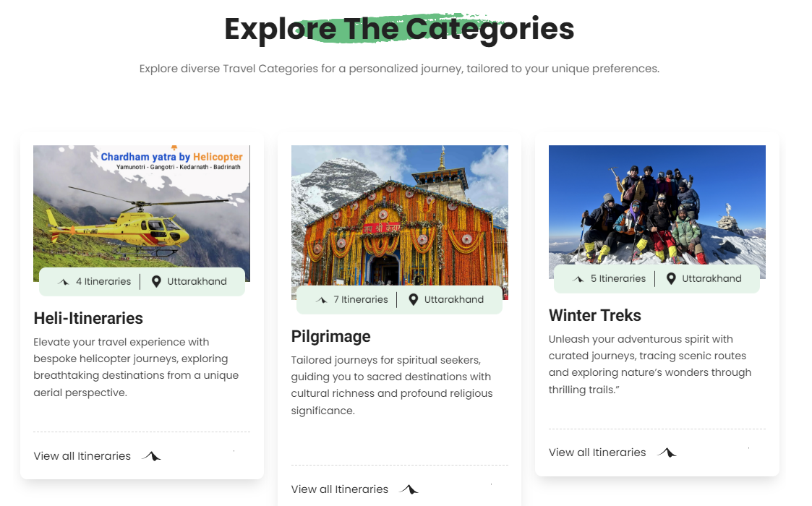Click location pin on Heli-Itineraries card
812x506 pixels.
156,282
